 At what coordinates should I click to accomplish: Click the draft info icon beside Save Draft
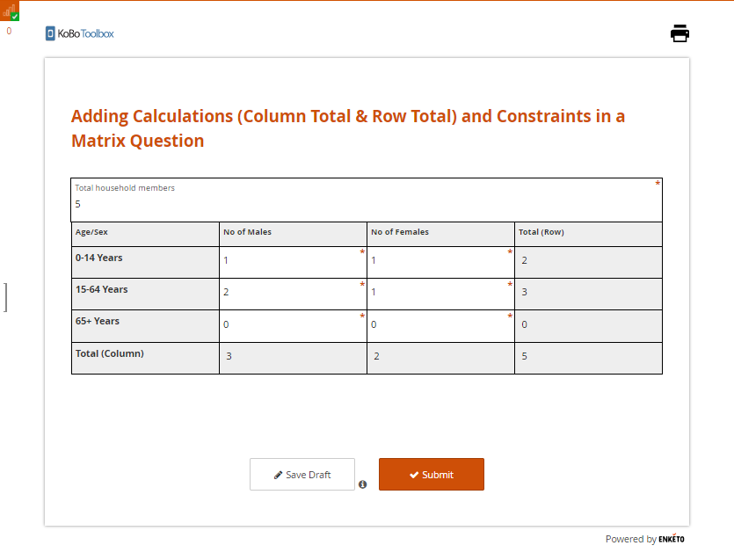(362, 484)
